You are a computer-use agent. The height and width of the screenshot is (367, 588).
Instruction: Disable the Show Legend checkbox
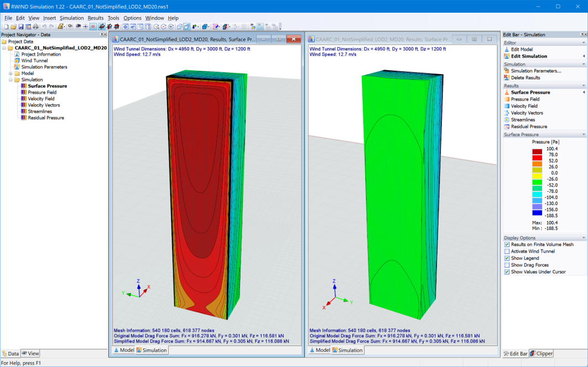tap(507, 258)
